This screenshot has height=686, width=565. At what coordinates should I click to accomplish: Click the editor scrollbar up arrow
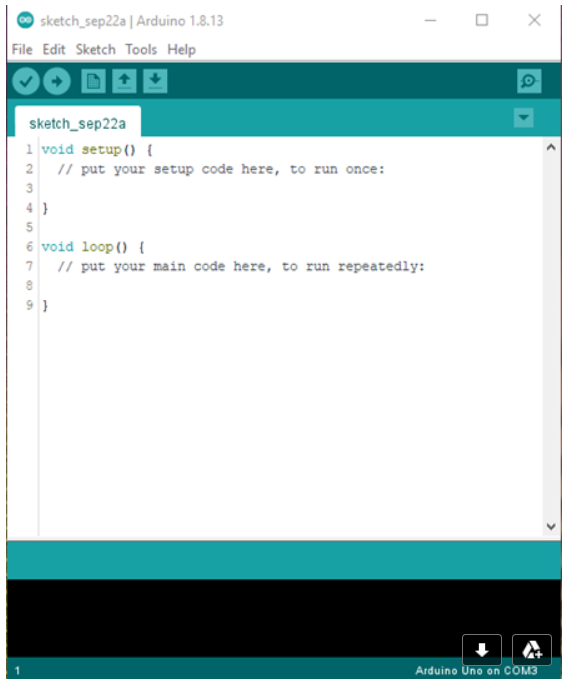coord(551,148)
